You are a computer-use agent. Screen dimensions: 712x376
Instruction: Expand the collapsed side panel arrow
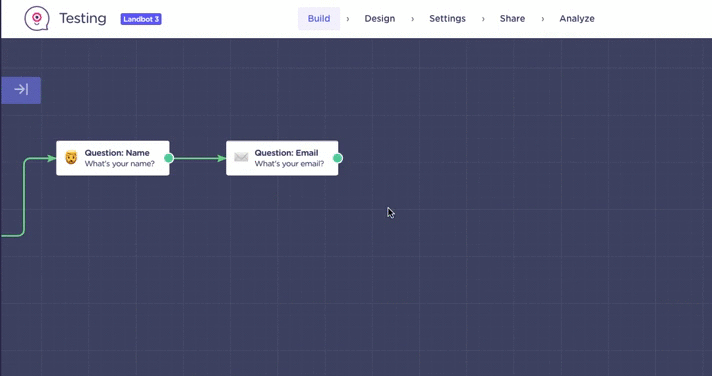[x=21, y=90]
